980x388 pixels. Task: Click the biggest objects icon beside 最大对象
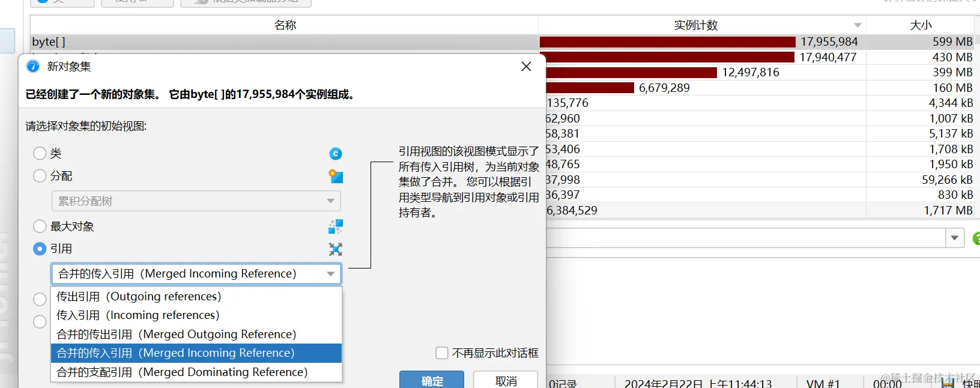click(336, 226)
